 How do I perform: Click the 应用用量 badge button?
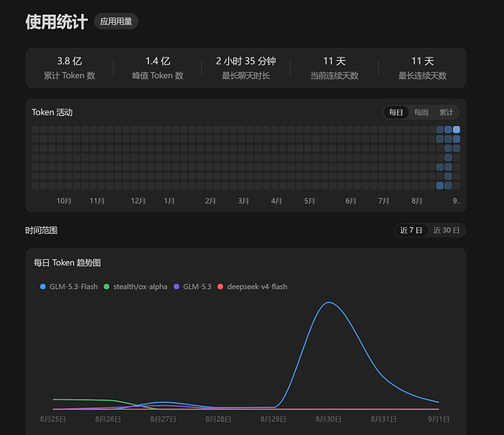coord(116,22)
